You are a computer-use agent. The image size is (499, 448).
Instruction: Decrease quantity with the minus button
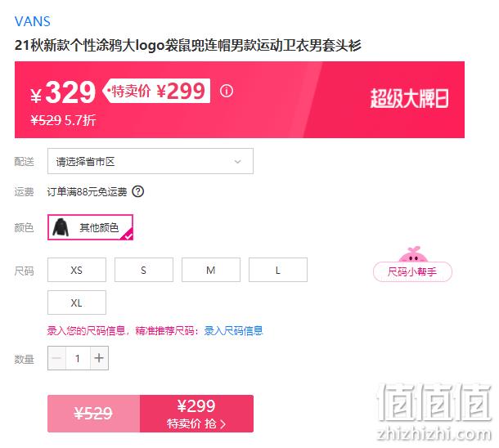pos(57,358)
